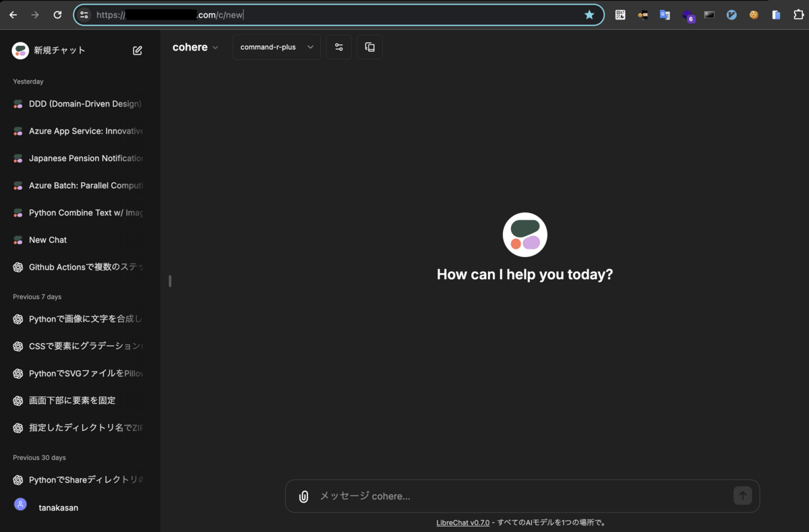Start a new chat using the pencil icon
Image resolution: width=809 pixels, height=532 pixels.
pos(137,50)
